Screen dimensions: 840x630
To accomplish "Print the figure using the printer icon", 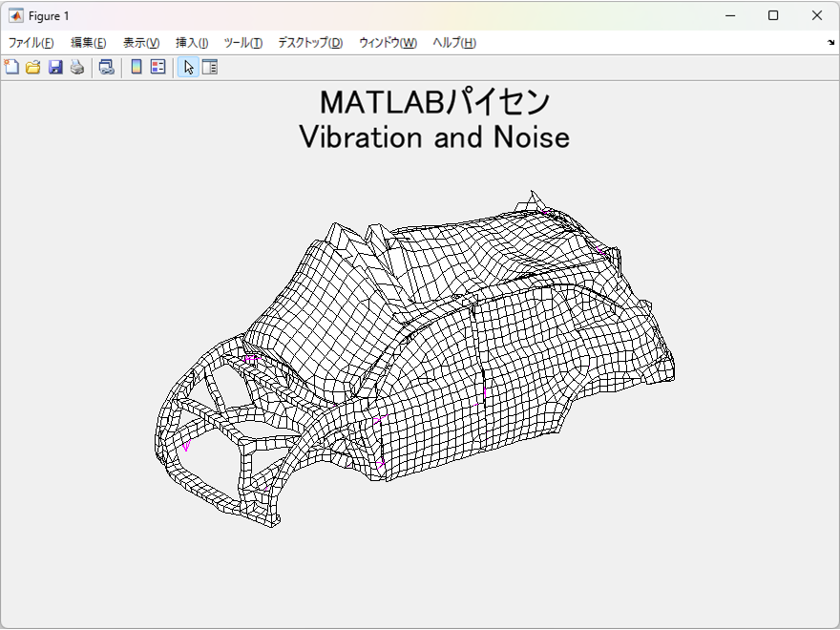I will click(76, 67).
